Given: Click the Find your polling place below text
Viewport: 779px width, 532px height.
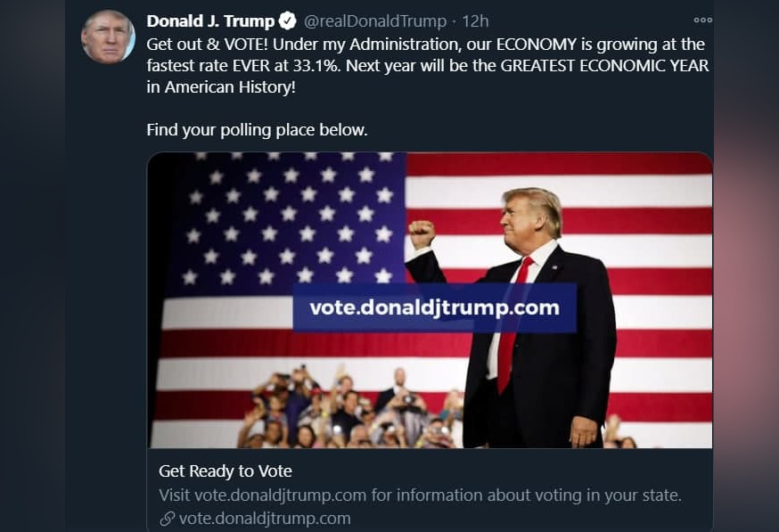Looking at the screenshot, I should pos(257,130).
